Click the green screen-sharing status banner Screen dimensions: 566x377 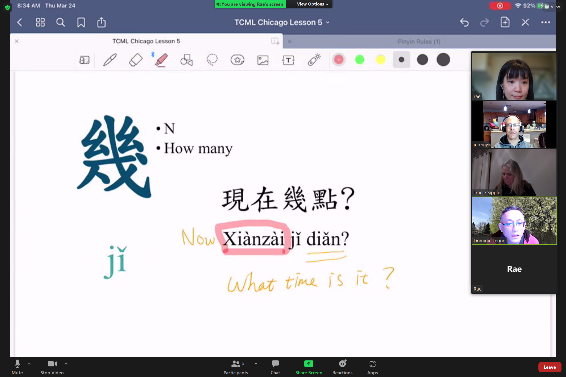[x=250, y=4]
